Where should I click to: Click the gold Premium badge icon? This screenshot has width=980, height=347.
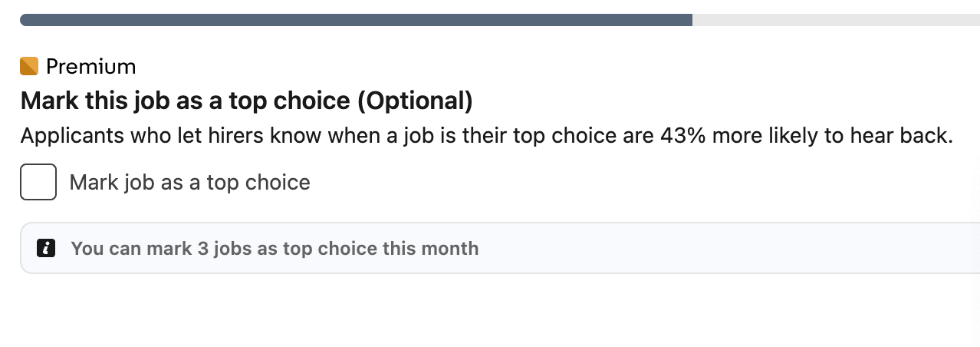coord(29,67)
